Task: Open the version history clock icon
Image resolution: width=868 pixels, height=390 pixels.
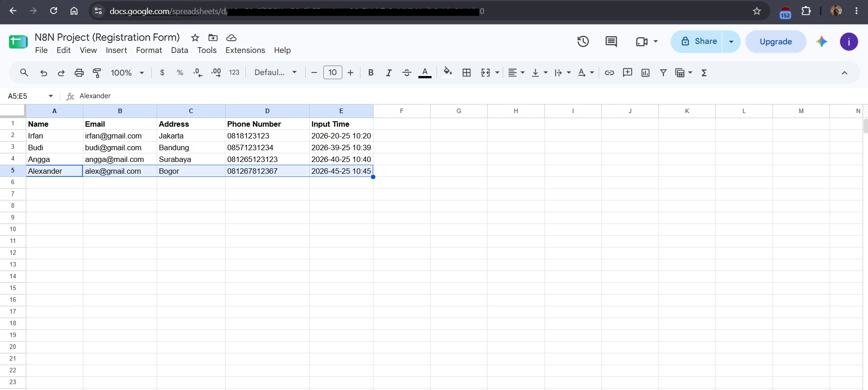Action: (x=583, y=42)
